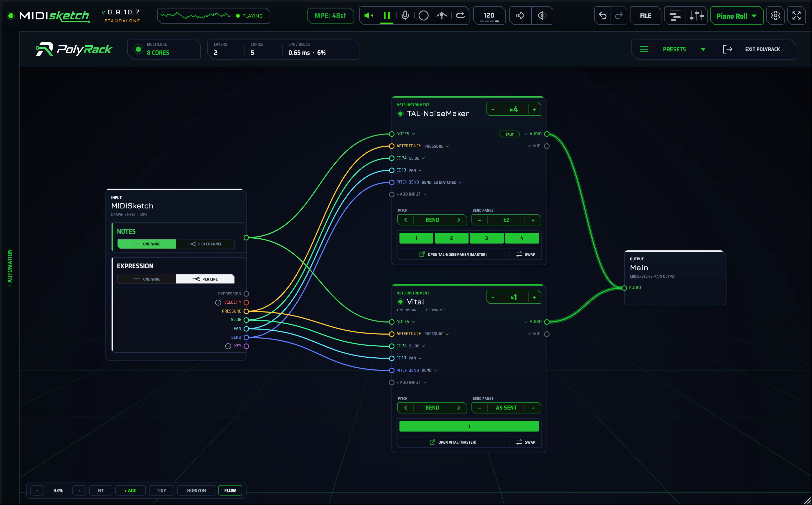Click the track lanes icon beside FILE
Screen dimensions: 812x505
tap(675, 15)
